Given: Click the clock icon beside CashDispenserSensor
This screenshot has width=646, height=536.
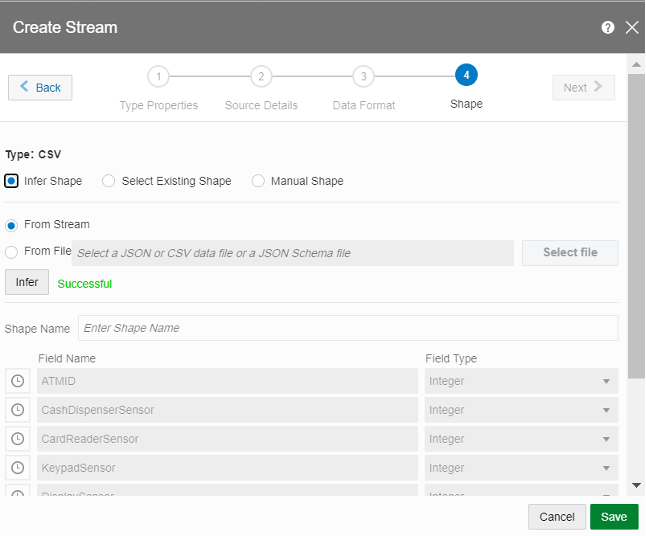Looking at the screenshot, I should pyautogui.click(x=18, y=410).
